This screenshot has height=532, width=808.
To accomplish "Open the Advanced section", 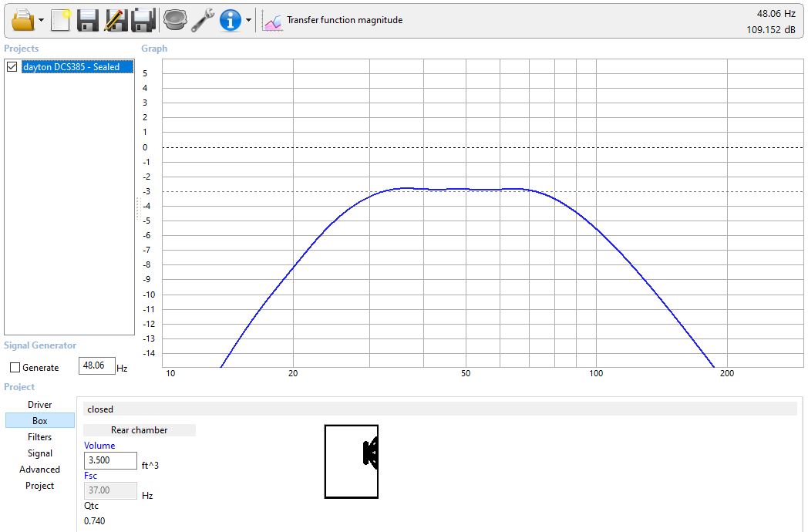I will click(39, 470).
